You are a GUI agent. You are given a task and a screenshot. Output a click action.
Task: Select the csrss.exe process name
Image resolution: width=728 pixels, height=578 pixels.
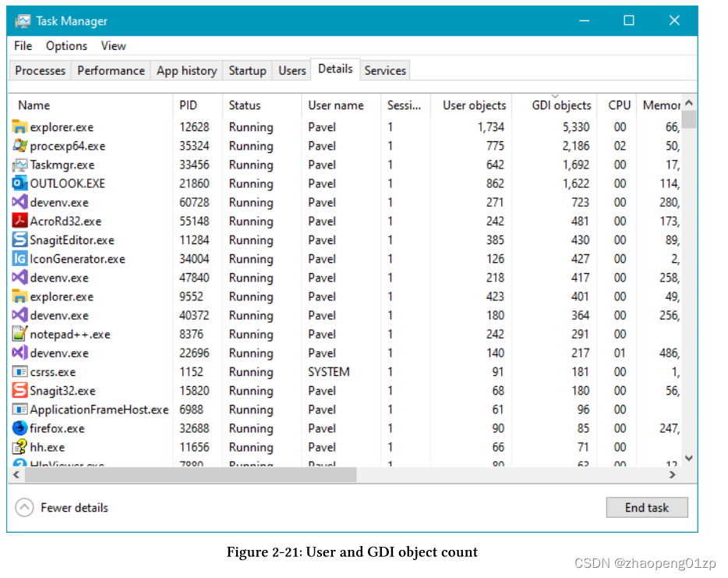pos(53,372)
